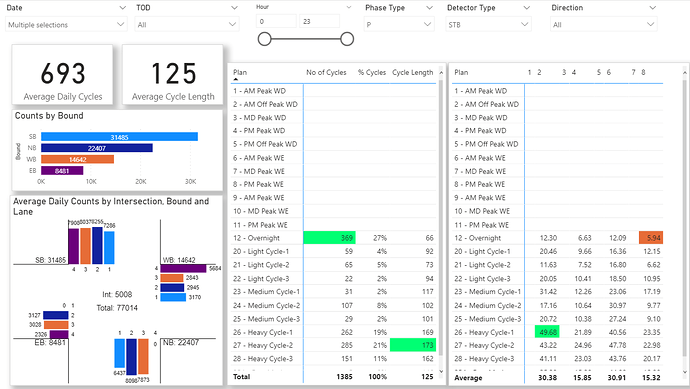Image resolution: width=690 pixels, height=389 pixels.
Task: Collapse the TOD slicer header chevron
Action: pos(234,8)
